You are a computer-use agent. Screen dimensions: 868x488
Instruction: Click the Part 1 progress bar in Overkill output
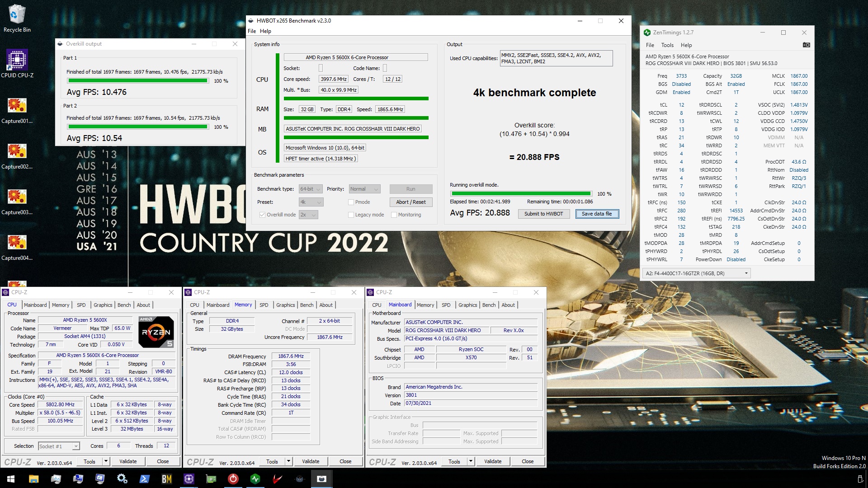click(x=138, y=81)
